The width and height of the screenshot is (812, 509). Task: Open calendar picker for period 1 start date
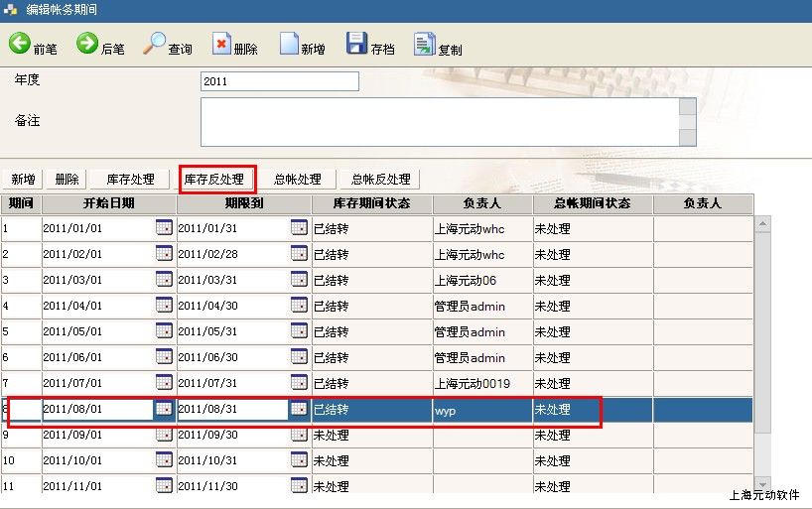(164, 228)
